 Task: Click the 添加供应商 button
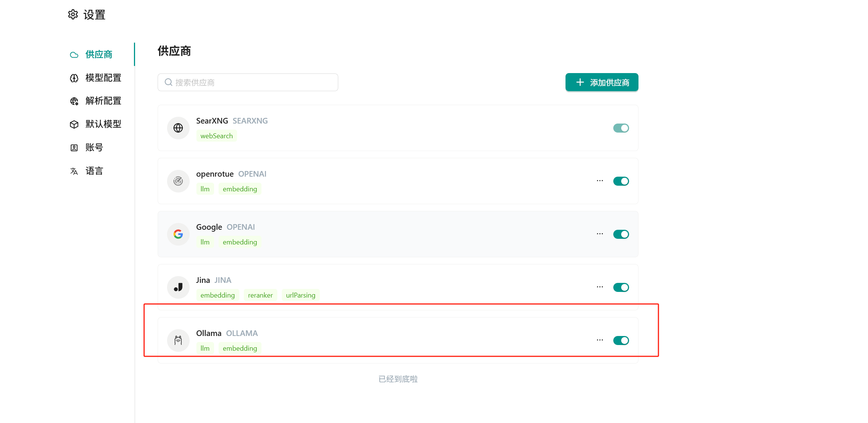[602, 82]
